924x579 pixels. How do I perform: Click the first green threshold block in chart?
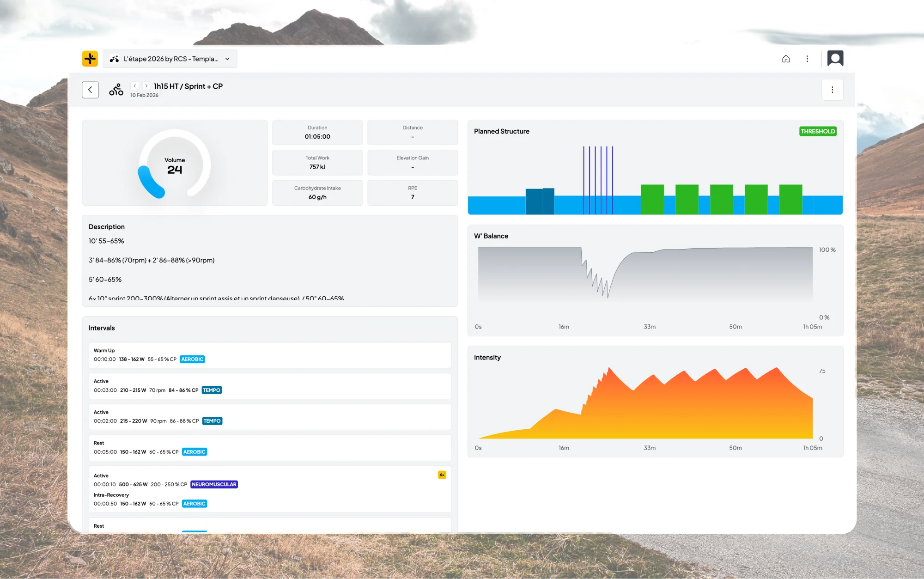pyautogui.click(x=652, y=199)
